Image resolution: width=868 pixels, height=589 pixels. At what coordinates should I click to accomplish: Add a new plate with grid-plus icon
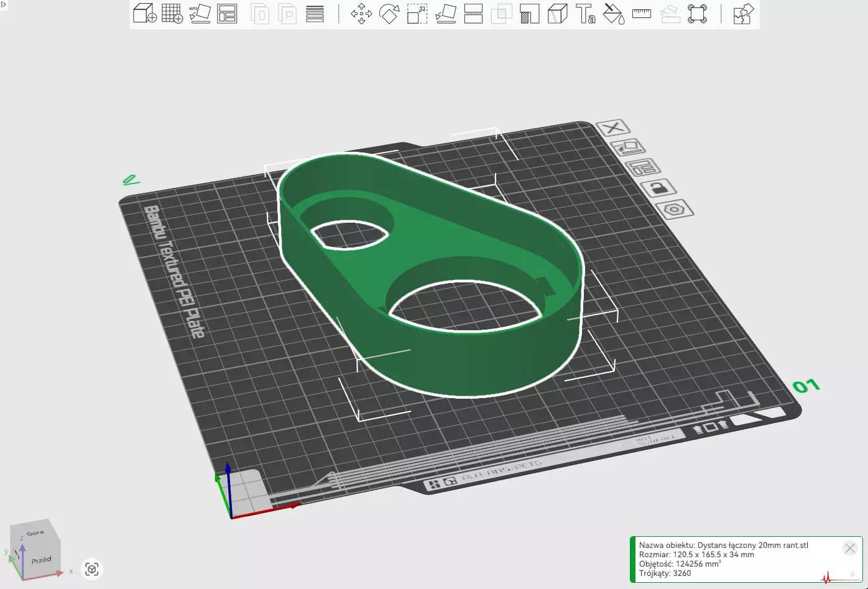pos(172,14)
